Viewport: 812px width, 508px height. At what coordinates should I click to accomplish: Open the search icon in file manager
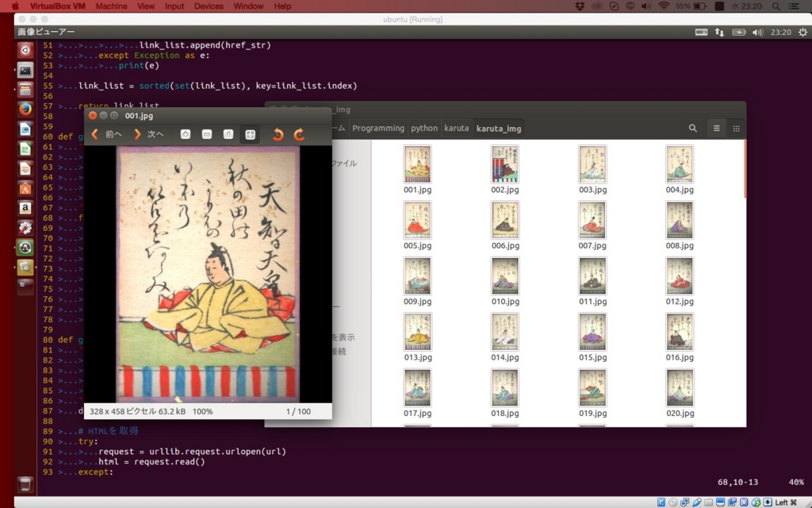pos(692,128)
